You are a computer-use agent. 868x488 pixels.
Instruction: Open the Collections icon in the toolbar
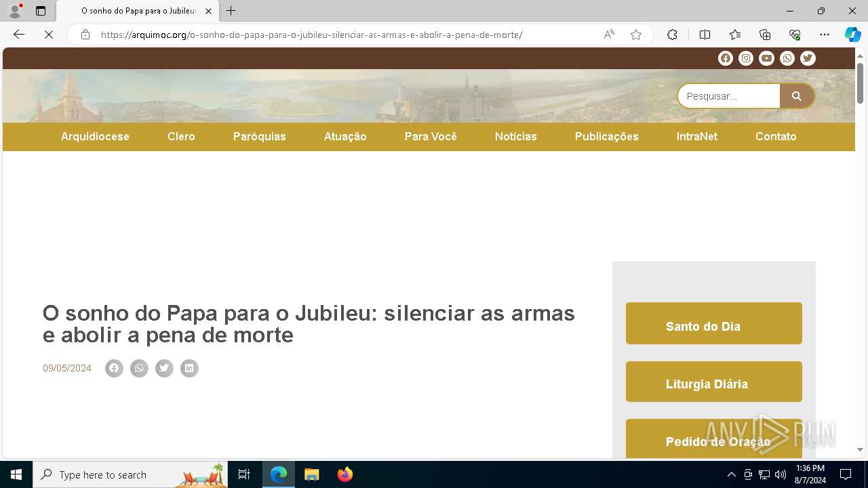click(x=765, y=35)
